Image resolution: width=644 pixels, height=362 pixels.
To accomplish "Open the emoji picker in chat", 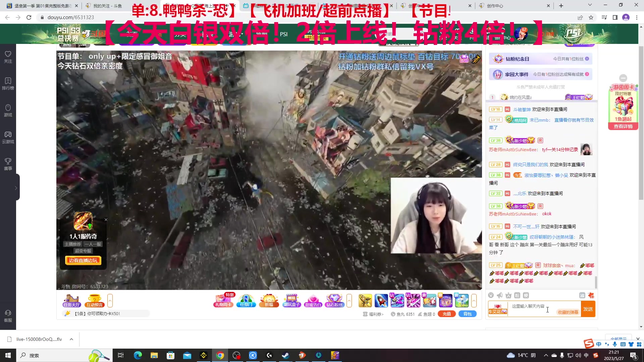I will [x=491, y=295].
